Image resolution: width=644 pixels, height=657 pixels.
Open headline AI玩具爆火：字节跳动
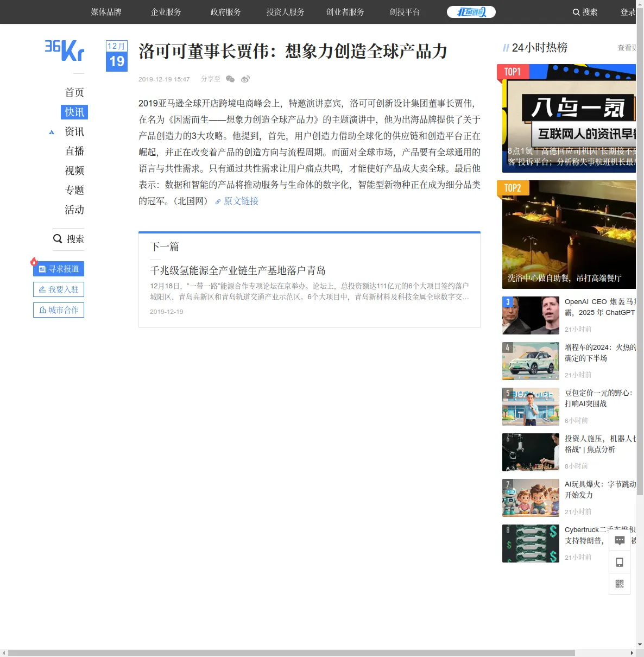(x=600, y=490)
